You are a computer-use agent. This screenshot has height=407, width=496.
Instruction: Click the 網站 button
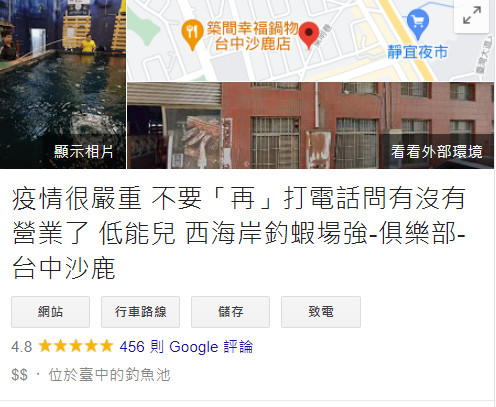[x=50, y=312]
